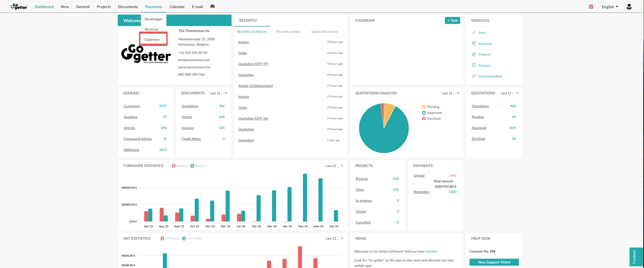
Task: Open VAT Statistics period dropdown
Action: [335, 239]
